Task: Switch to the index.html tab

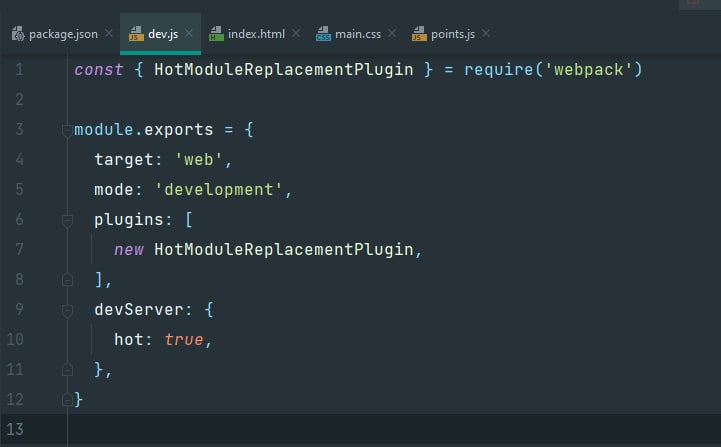Action: [x=256, y=34]
